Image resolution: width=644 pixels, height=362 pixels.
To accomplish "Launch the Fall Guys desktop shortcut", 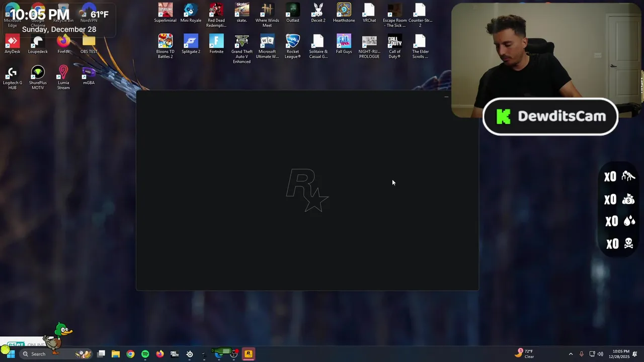I will (344, 44).
